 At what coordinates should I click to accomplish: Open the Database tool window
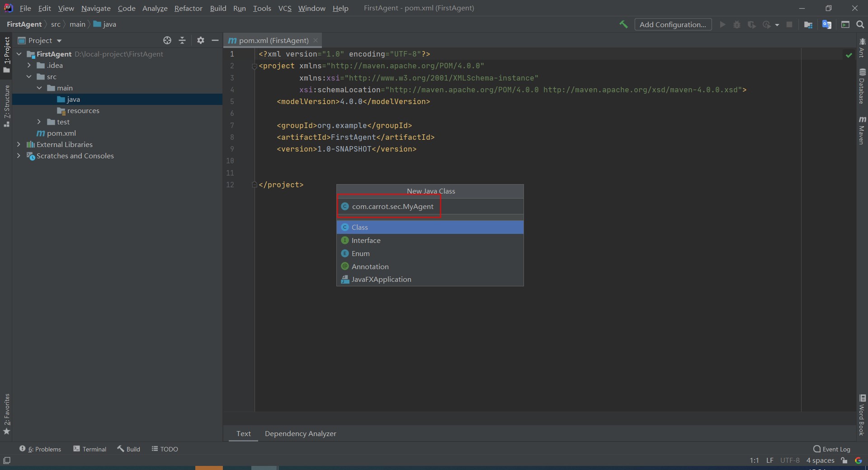point(862,86)
